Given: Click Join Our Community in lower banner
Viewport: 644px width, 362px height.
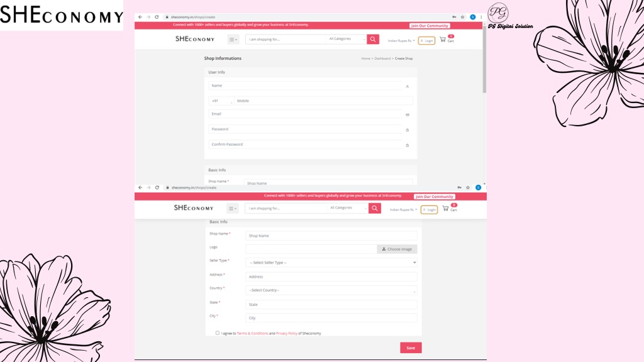Looking at the screenshot, I should [434, 197].
